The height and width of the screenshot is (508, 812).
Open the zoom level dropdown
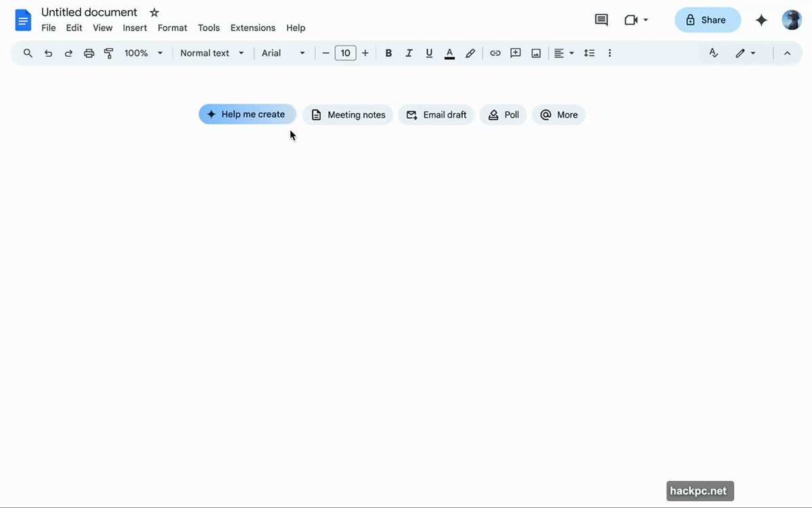click(143, 53)
